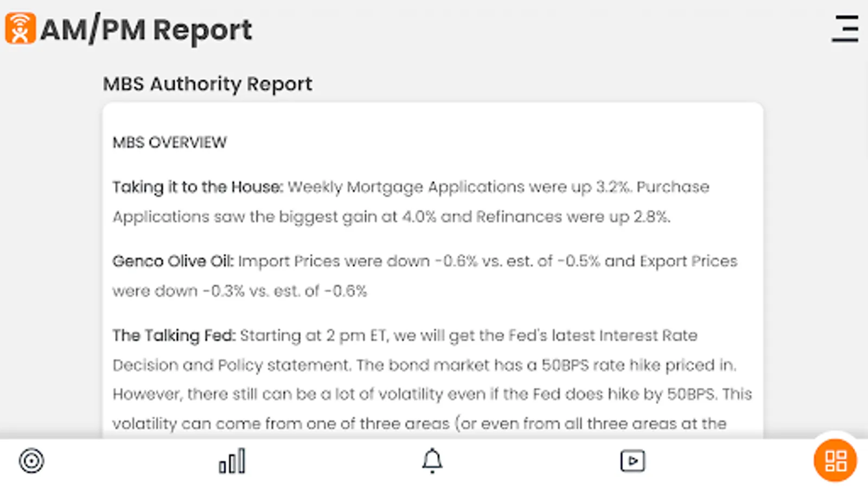The image size is (868, 488).
Task: Click the 'Taking it to the House' heading
Action: (197, 187)
